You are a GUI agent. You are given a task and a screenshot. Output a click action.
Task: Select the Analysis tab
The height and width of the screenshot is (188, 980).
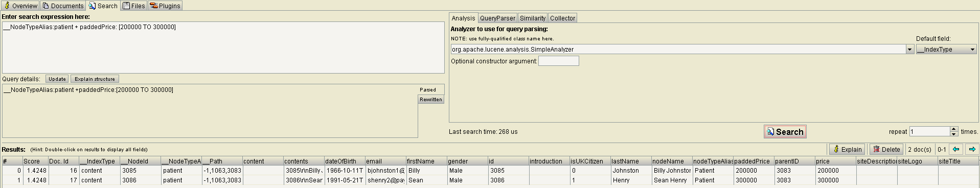(x=463, y=18)
